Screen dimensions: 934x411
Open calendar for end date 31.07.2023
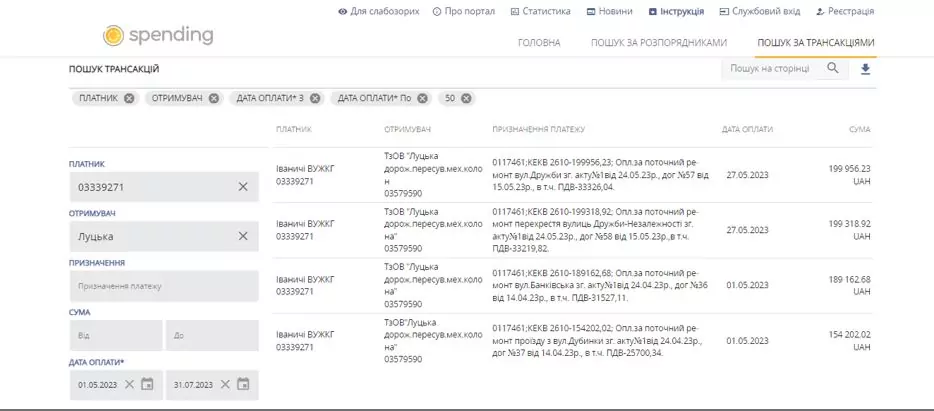[x=243, y=384]
